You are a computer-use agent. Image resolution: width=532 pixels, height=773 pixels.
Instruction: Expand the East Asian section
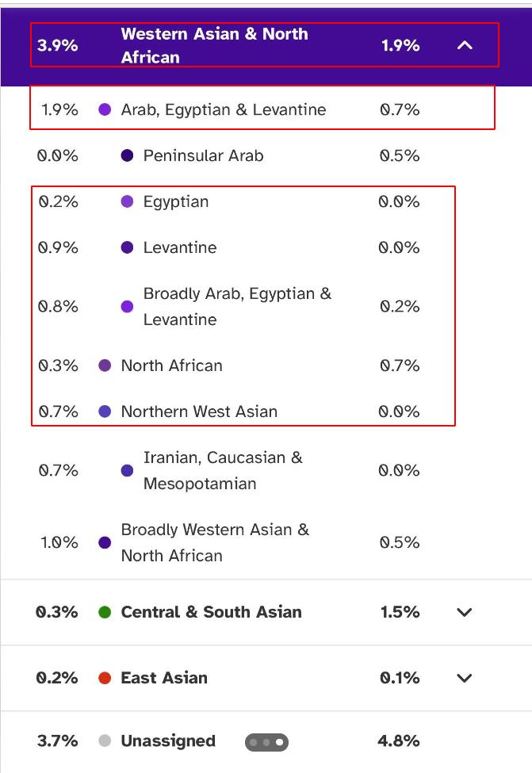tap(465, 678)
